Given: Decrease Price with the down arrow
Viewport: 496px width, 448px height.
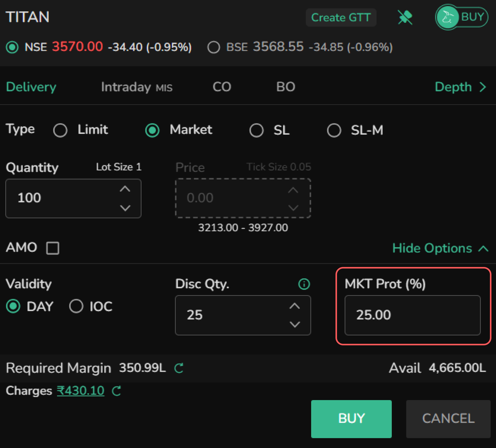Looking at the screenshot, I should coord(293,208).
